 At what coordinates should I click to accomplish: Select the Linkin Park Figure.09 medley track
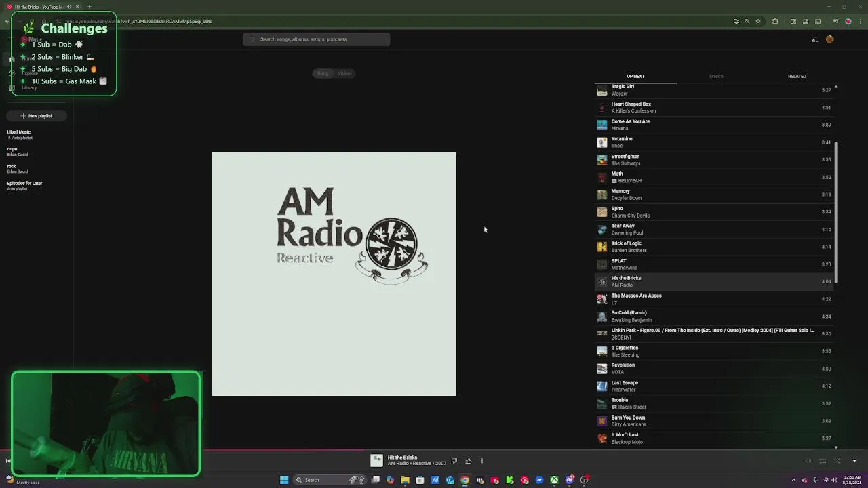pyautogui.click(x=715, y=333)
